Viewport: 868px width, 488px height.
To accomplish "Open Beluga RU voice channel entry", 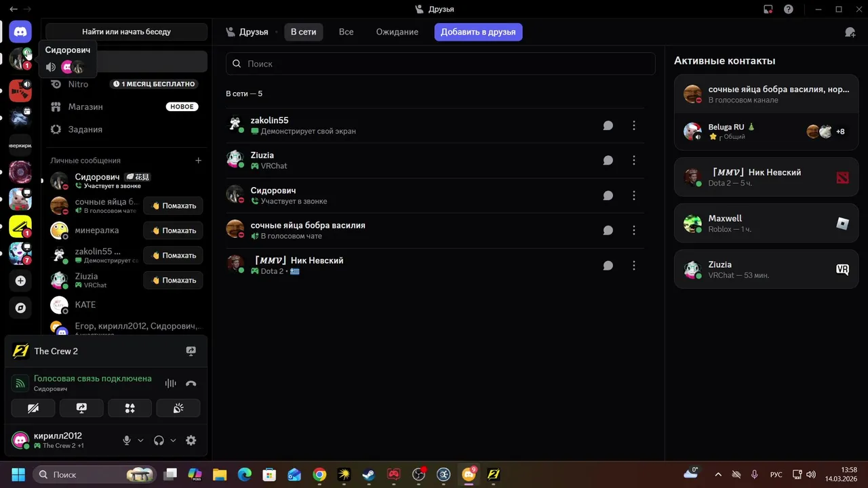I will point(766,131).
